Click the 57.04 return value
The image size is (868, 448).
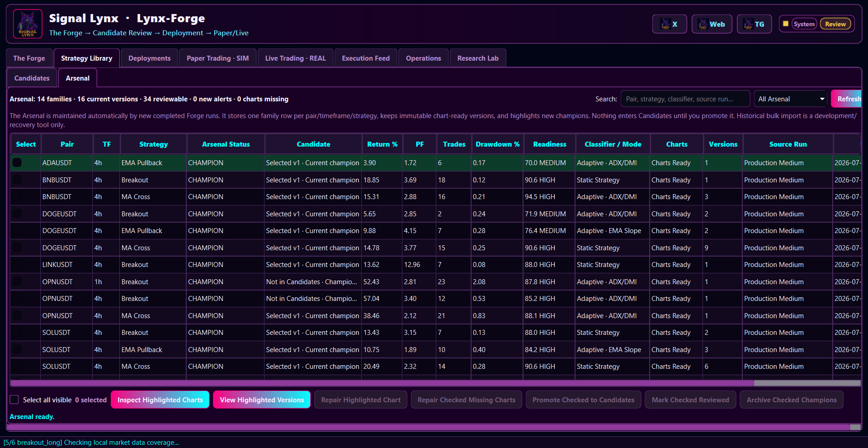[x=371, y=298]
